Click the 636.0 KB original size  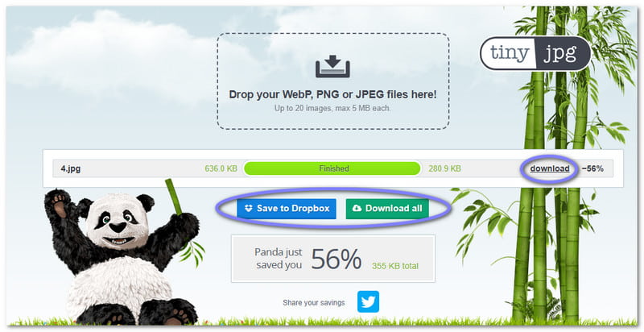point(221,168)
